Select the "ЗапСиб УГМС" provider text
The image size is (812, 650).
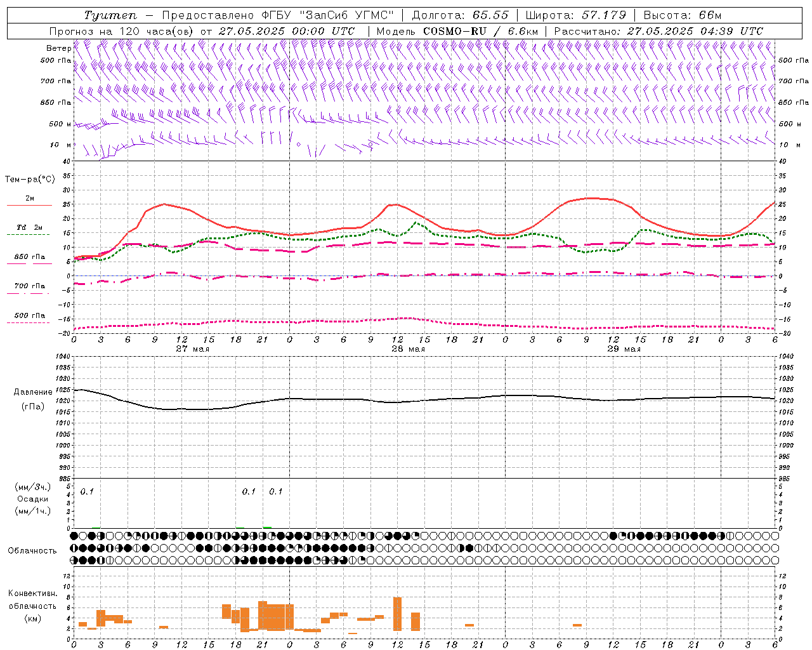[x=348, y=15]
